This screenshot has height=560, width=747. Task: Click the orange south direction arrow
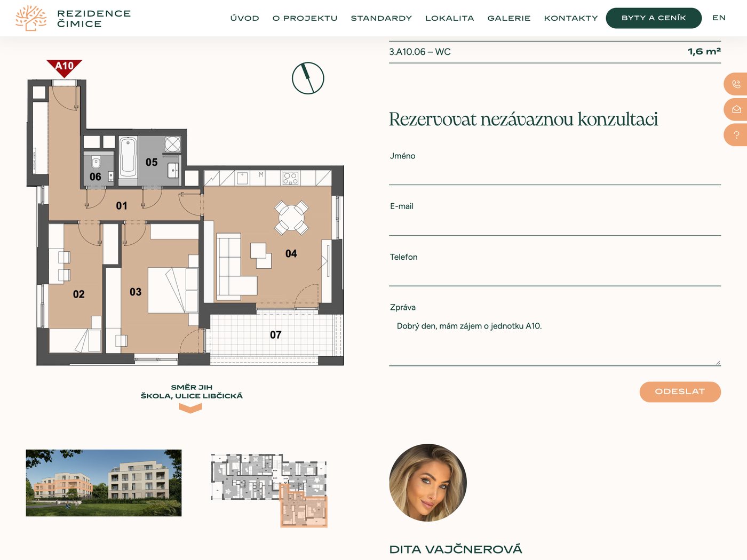click(190, 408)
